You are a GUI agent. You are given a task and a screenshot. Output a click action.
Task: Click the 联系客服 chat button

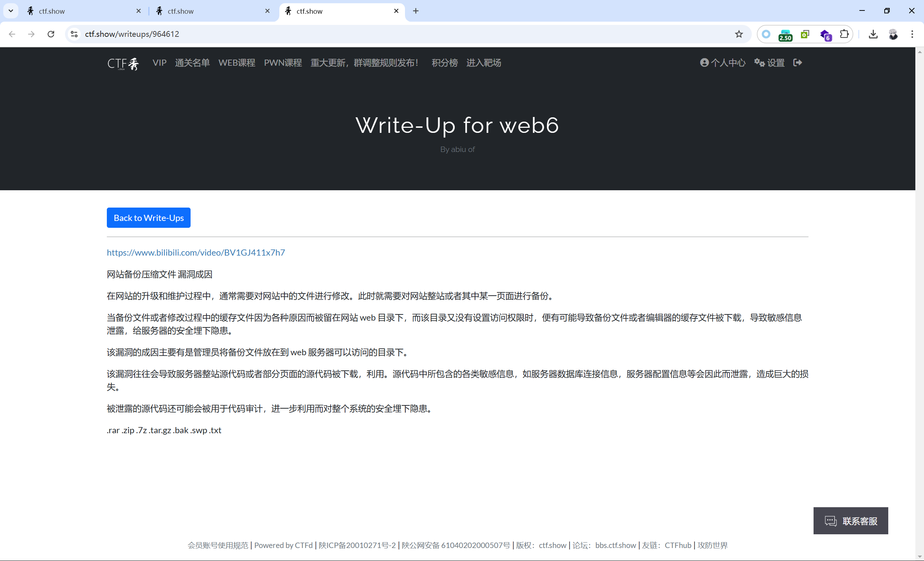tap(850, 521)
